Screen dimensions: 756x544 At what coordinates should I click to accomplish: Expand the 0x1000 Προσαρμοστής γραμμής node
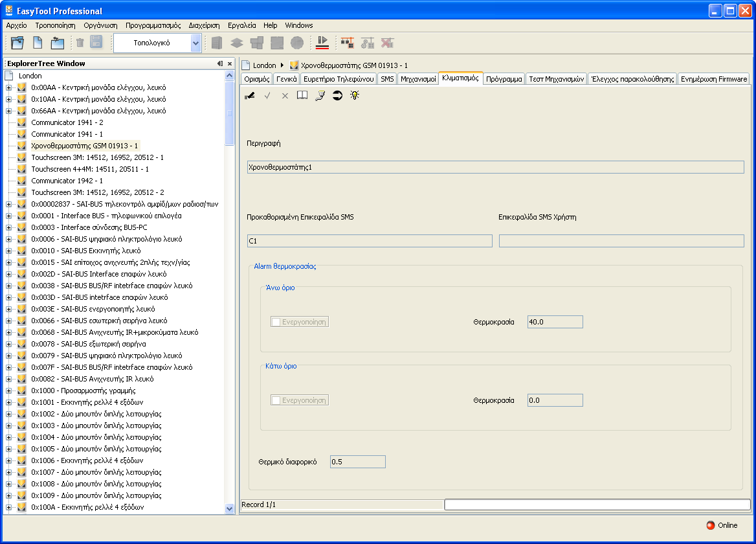pos(8,391)
